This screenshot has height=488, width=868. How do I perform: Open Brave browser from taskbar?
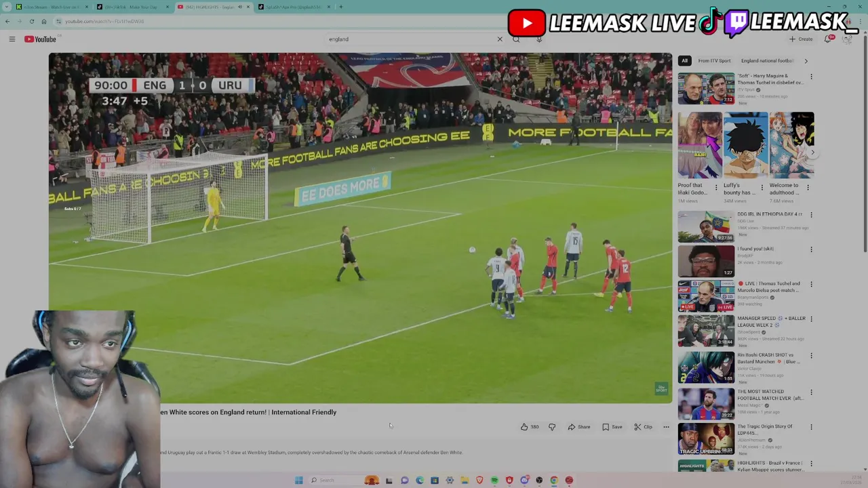point(479,480)
